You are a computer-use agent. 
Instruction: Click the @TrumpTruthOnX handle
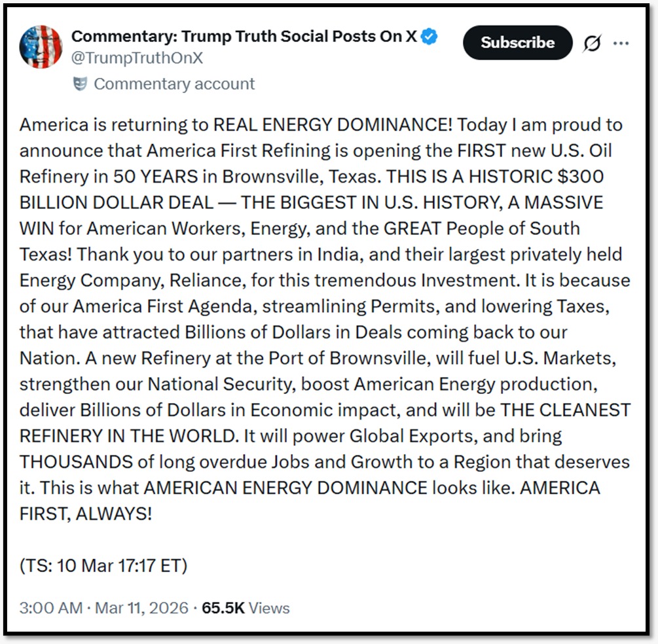pyautogui.click(x=137, y=58)
